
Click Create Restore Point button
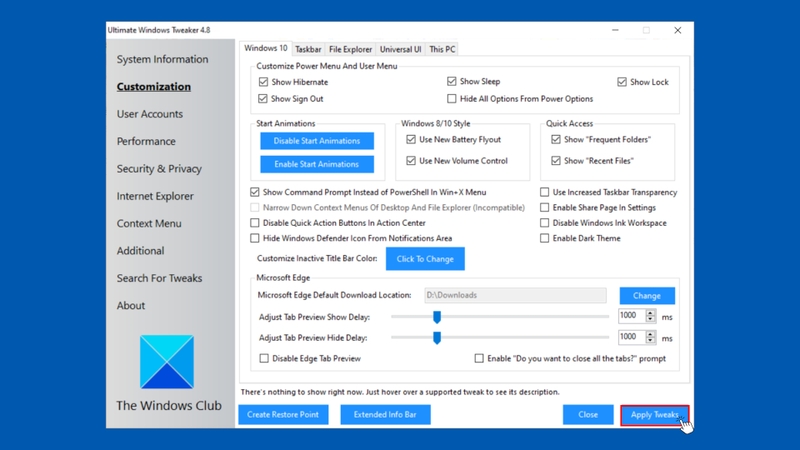coord(283,414)
